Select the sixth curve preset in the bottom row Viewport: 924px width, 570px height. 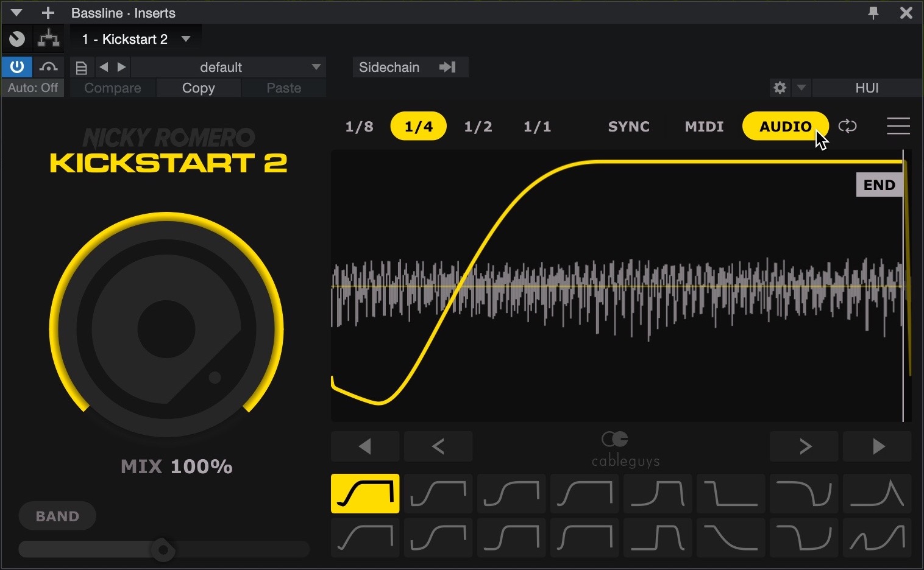731,538
